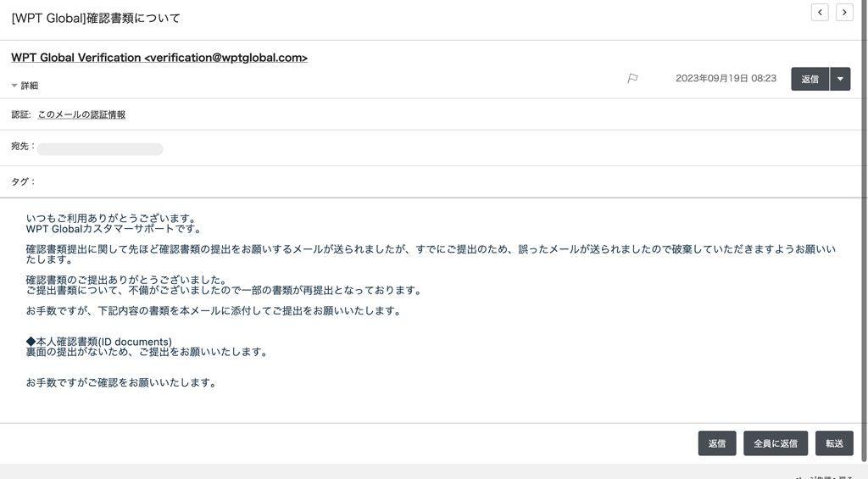868x479 pixels.
Task: Click the 転送 forward button
Action: [x=834, y=443]
